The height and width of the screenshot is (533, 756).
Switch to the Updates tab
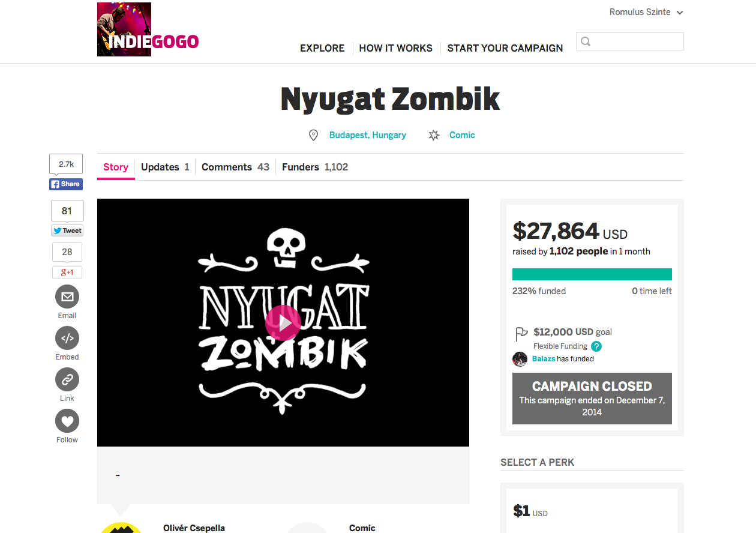point(165,167)
